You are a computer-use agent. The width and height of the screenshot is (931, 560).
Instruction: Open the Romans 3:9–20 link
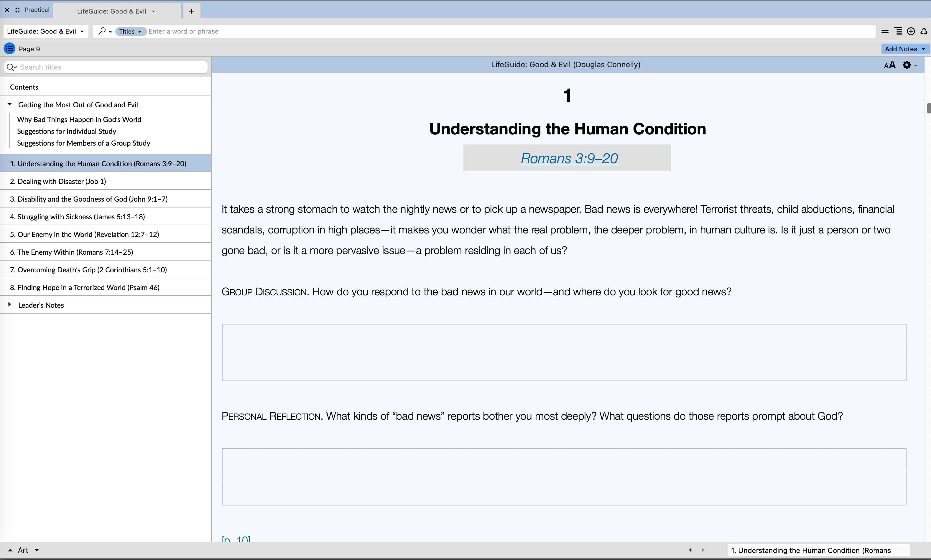pos(569,158)
